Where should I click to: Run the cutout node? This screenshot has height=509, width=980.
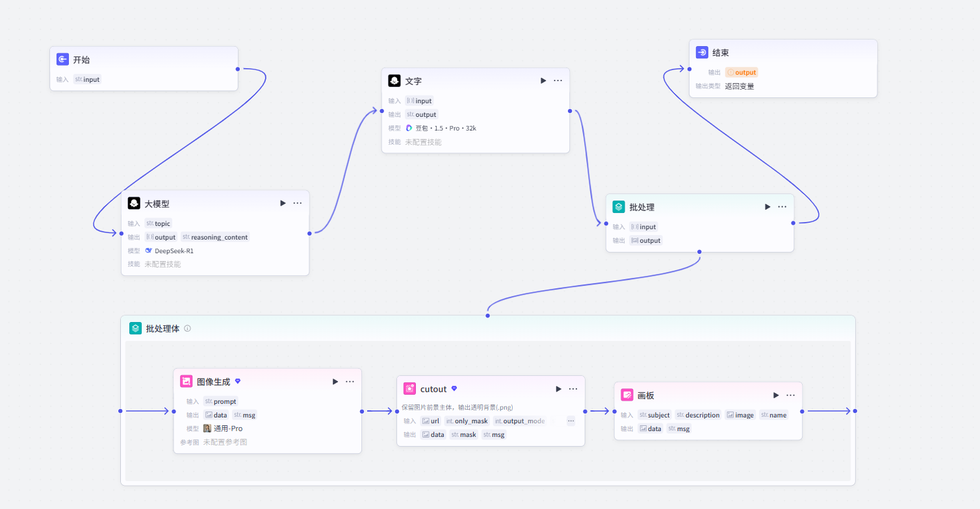558,389
